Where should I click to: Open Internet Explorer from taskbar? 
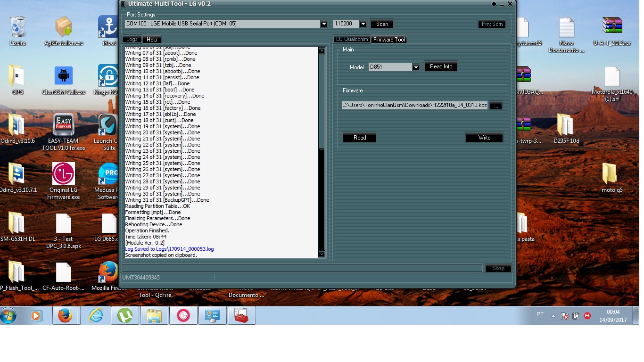[96, 316]
